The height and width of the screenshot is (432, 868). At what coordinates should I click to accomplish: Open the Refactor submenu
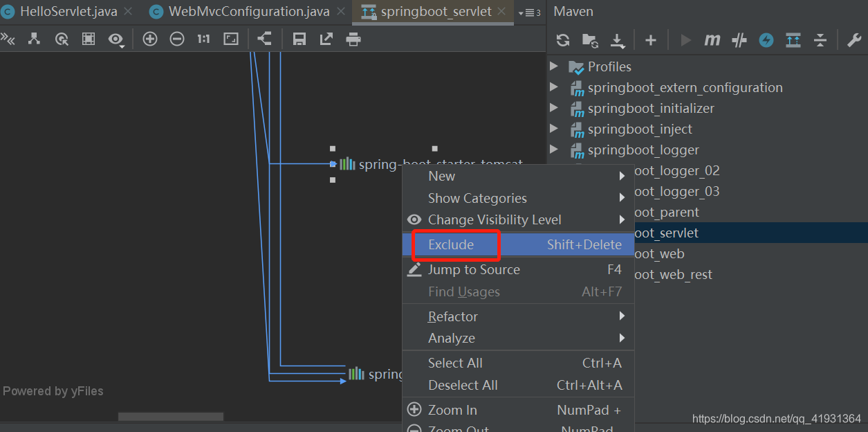(518, 316)
